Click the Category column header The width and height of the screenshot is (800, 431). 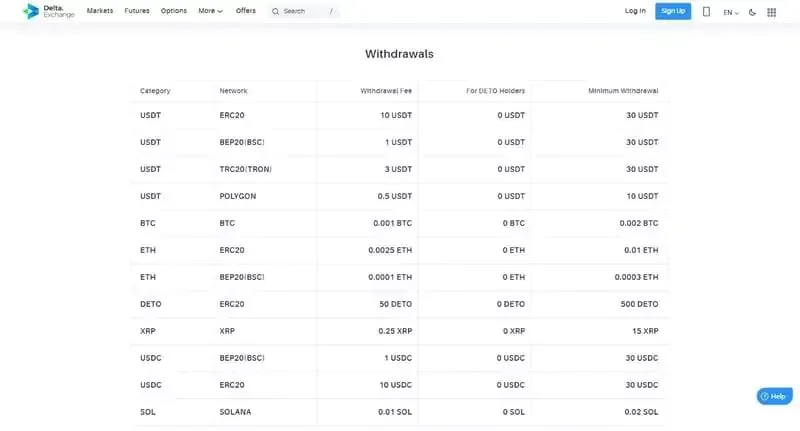(155, 91)
